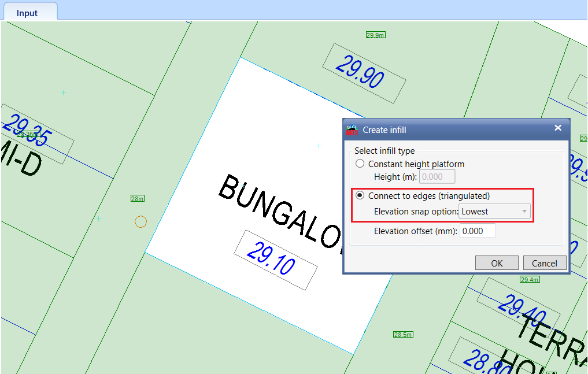Click the Elevation offset (mm) field
The image size is (588, 374).
[x=478, y=231]
